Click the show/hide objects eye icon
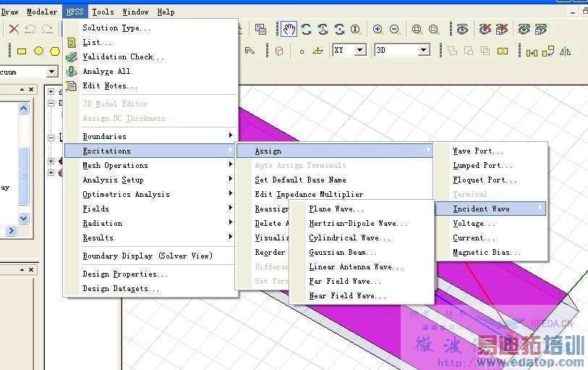588x370 pixels. coord(462,29)
